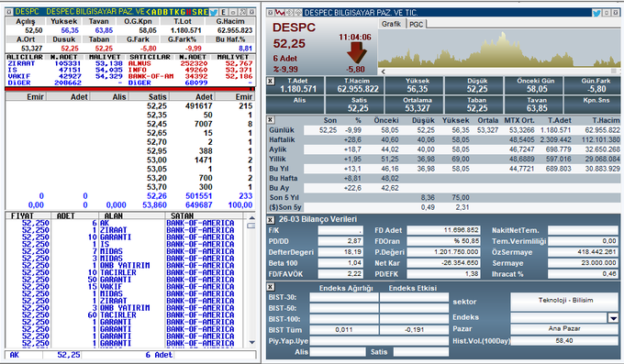The width and height of the screenshot is (624, 364).
Task: Click the Yıllık row in performance table
Action: point(444,160)
